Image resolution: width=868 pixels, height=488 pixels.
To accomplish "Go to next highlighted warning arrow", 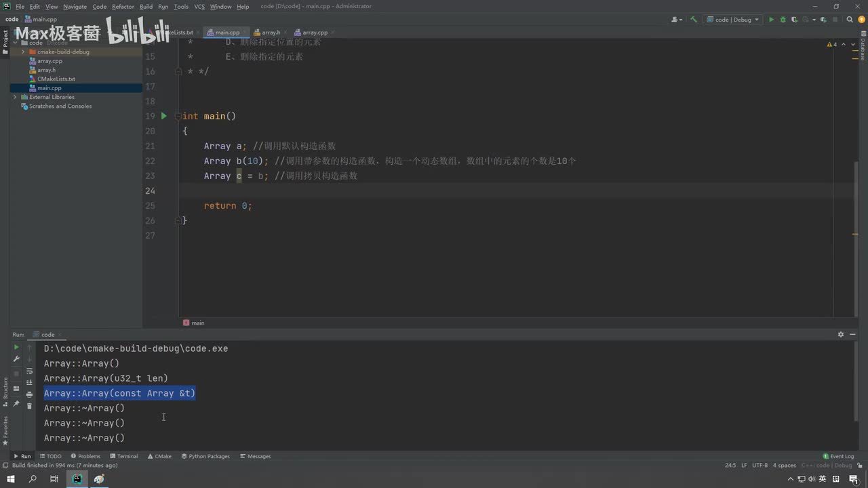I will (x=852, y=44).
